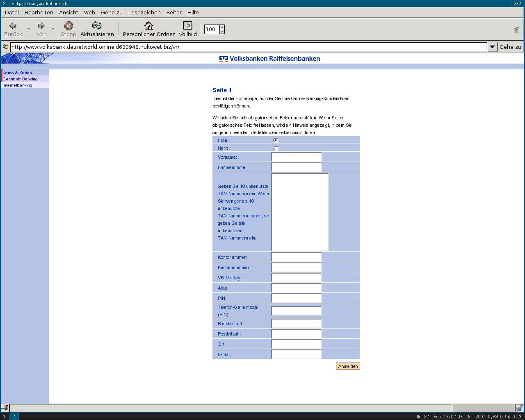
Task: Reload page with the Aktualisieren icon
Action: [x=97, y=26]
